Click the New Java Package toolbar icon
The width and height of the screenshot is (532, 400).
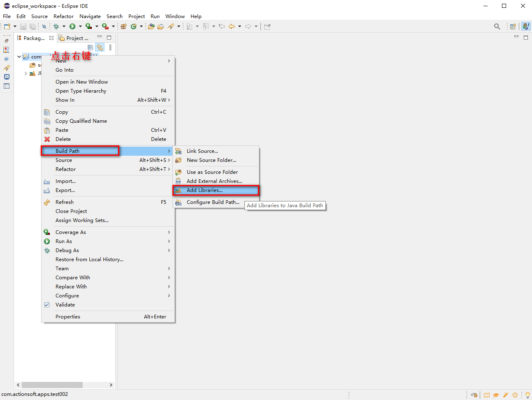[123, 26]
